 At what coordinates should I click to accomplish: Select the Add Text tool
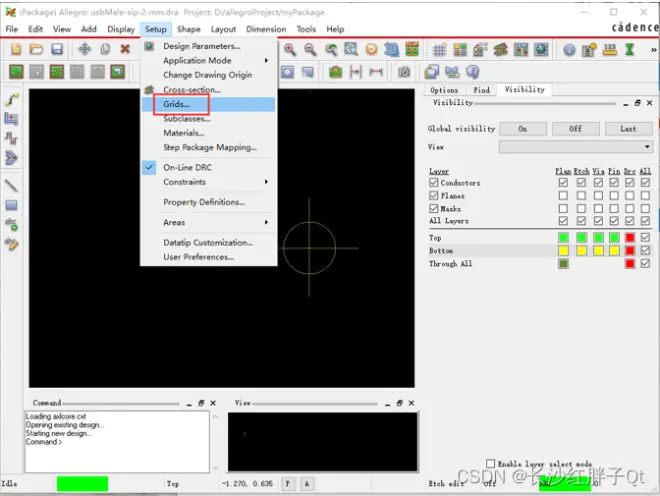[11, 224]
